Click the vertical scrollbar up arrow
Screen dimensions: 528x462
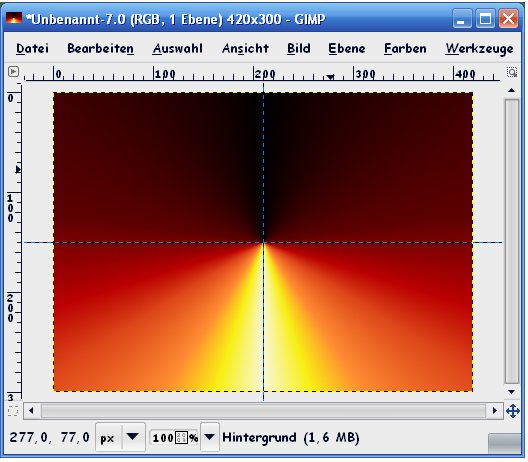(512, 90)
